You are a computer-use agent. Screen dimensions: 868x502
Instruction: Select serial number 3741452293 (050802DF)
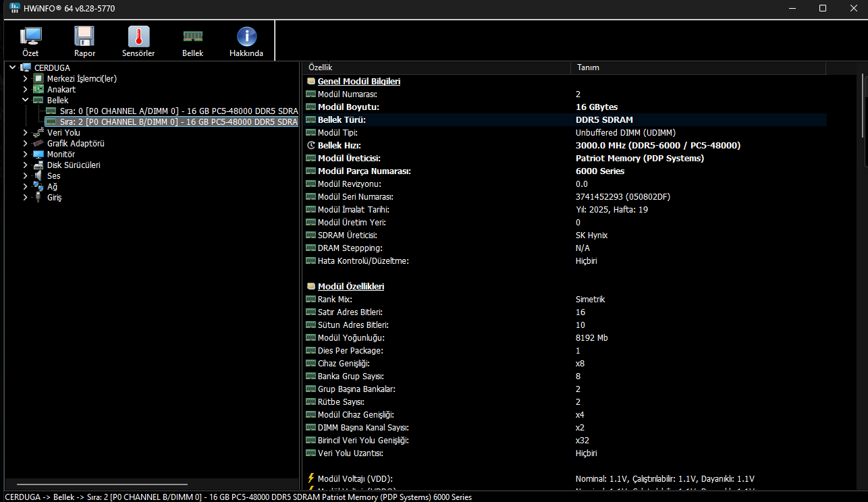(623, 196)
